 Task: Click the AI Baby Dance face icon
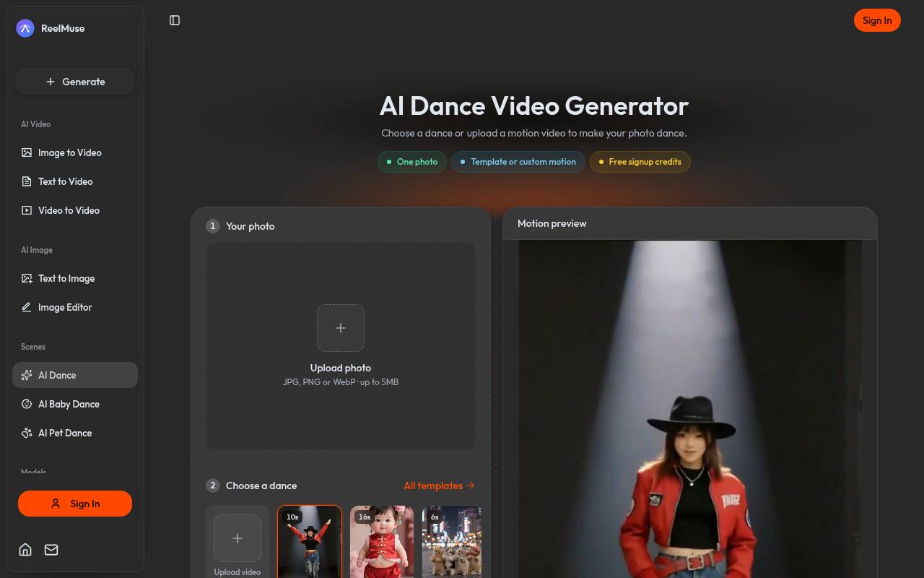(27, 404)
